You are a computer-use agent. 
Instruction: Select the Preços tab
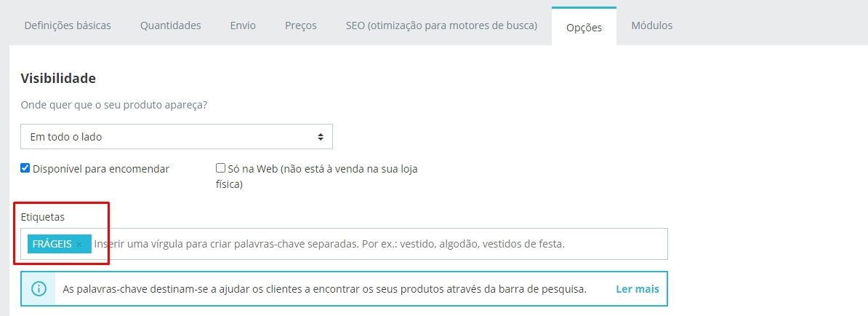[300, 25]
